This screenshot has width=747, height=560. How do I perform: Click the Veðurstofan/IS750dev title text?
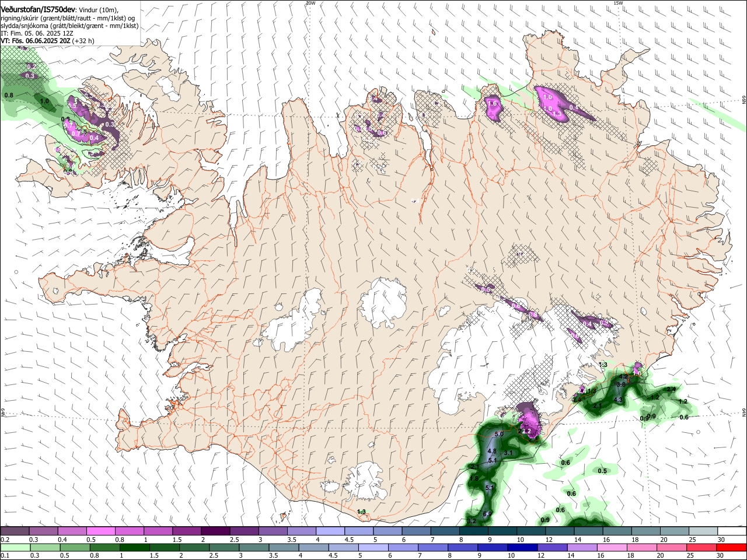(x=38, y=9)
